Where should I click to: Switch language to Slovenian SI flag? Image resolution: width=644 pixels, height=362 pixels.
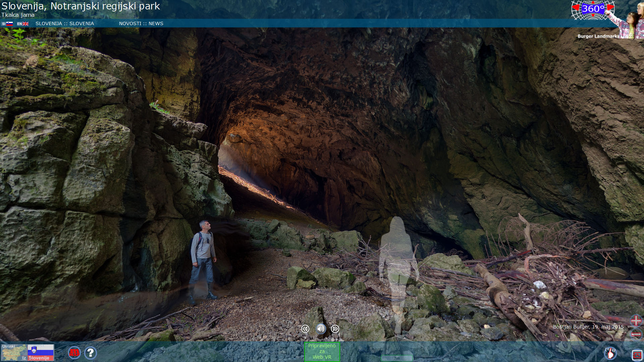(x=7, y=24)
